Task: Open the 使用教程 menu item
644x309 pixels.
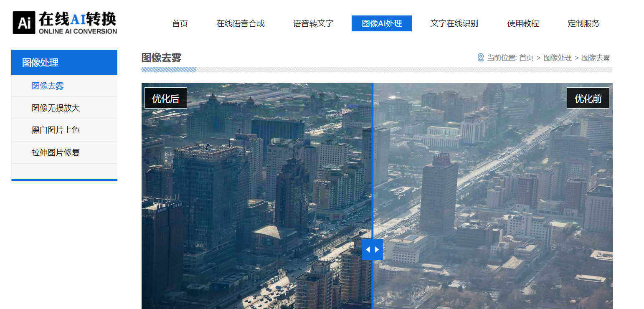Action: pyautogui.click(x=523, y=23)
